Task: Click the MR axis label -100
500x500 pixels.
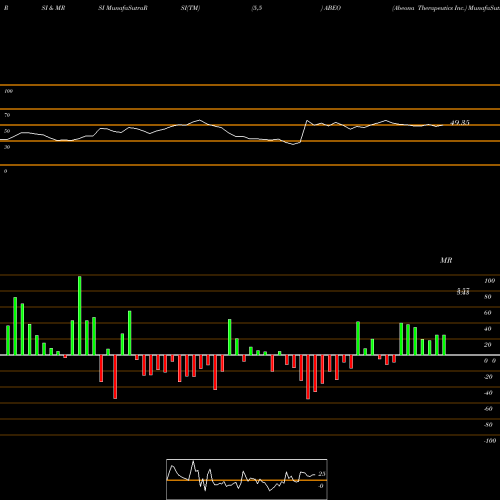Action: pyautogui.click(x=490, y=441)
